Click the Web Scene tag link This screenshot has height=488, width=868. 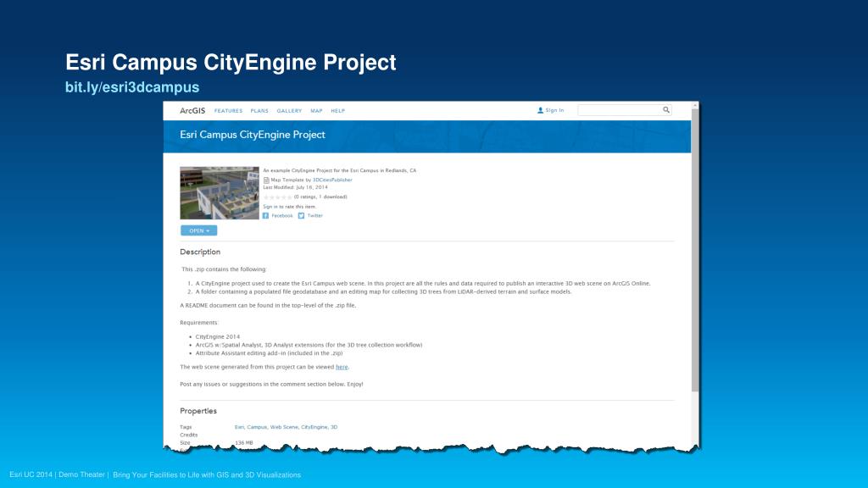[x=284, y=427]
